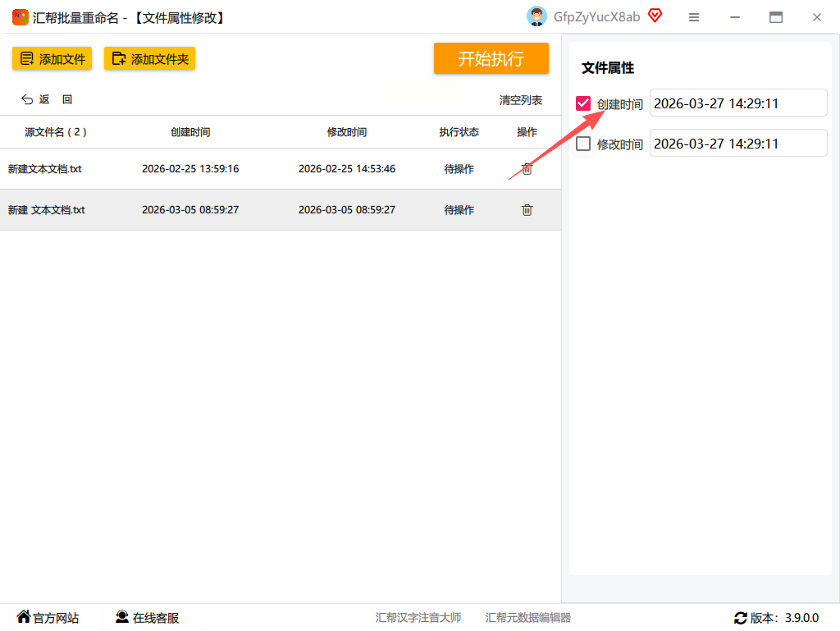The image size is (840, 631).
Task: Click creation time 2026-03-05 08:59:27
Action: (190, 209)
